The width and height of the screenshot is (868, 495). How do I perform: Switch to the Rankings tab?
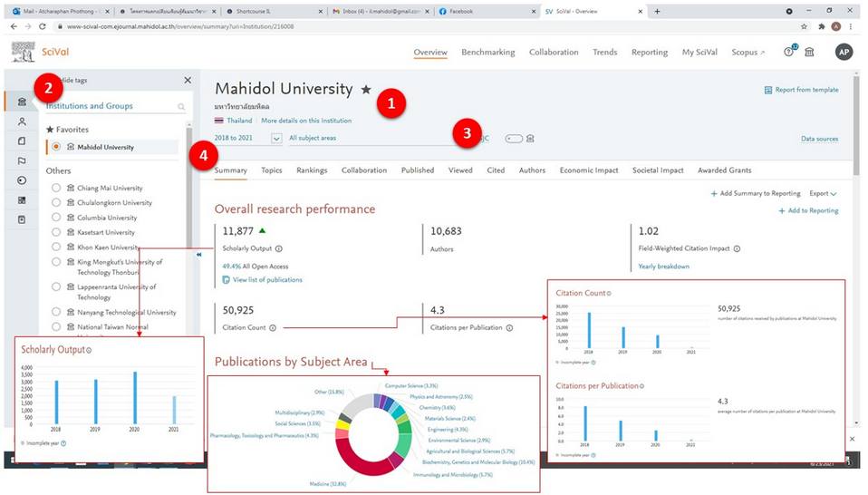(312, 170)
